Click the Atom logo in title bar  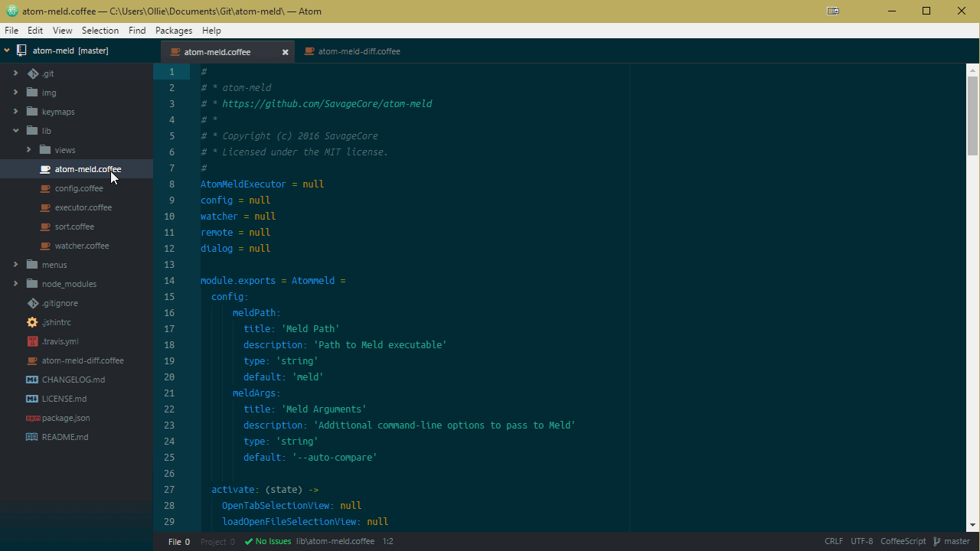pos(11,11)
